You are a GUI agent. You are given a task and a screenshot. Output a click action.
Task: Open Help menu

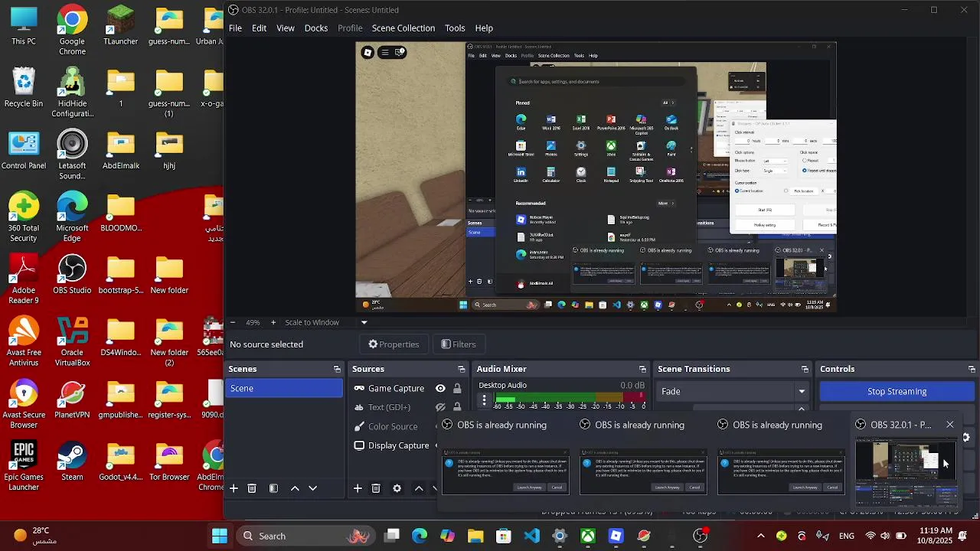click(484, 28)
